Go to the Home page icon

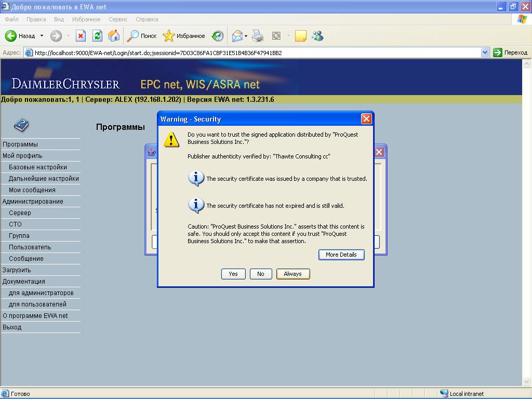114,36
